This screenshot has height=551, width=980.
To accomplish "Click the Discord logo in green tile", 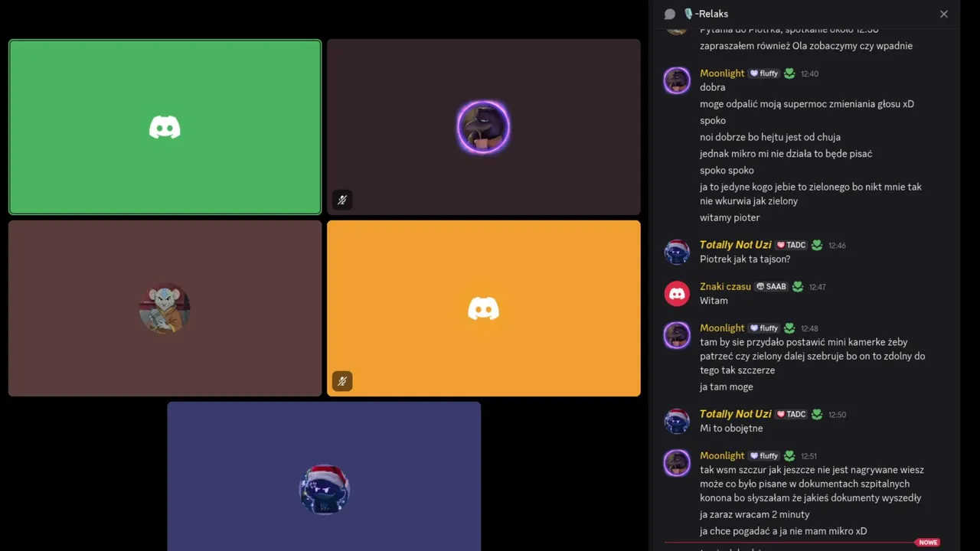I will pos(165,127).
